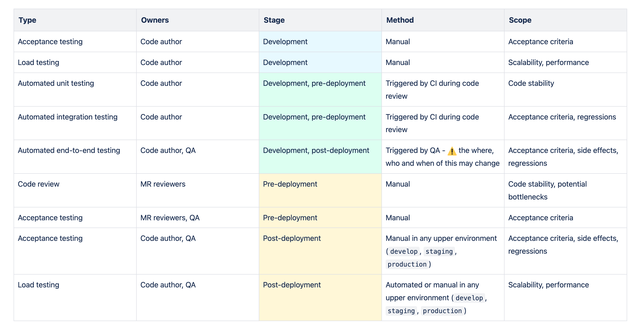The image size is (644, 333).
Task: Click the Method column header
Action: pos(400,20)
